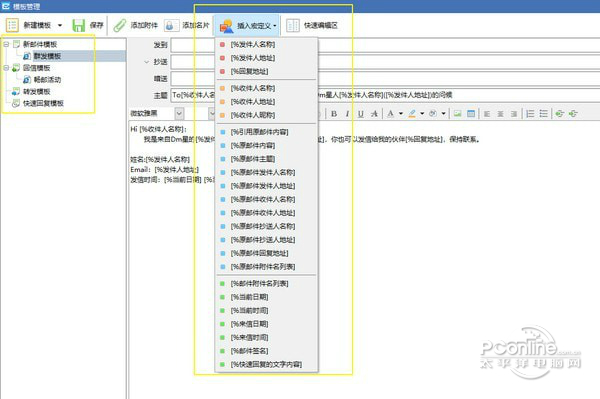This screenshot has width=600, height=399.
Task: Add an attachment via 添加附件
Action: (136, 25)
